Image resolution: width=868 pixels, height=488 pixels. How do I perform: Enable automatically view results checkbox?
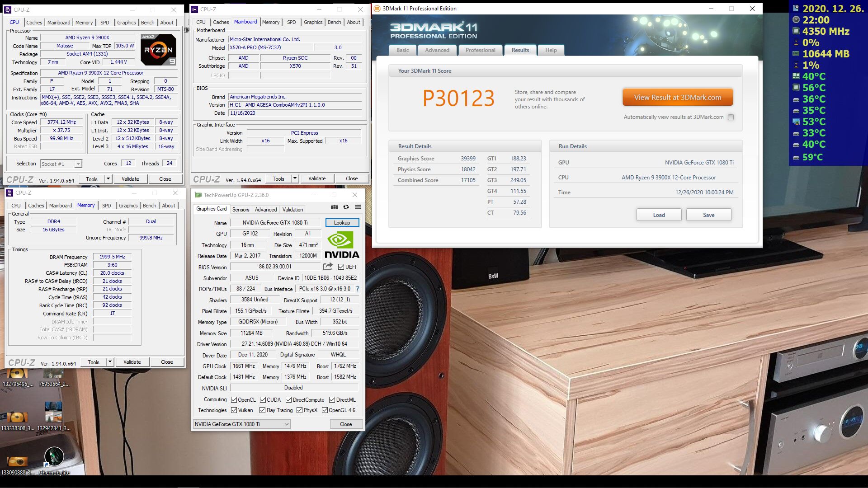731,117
